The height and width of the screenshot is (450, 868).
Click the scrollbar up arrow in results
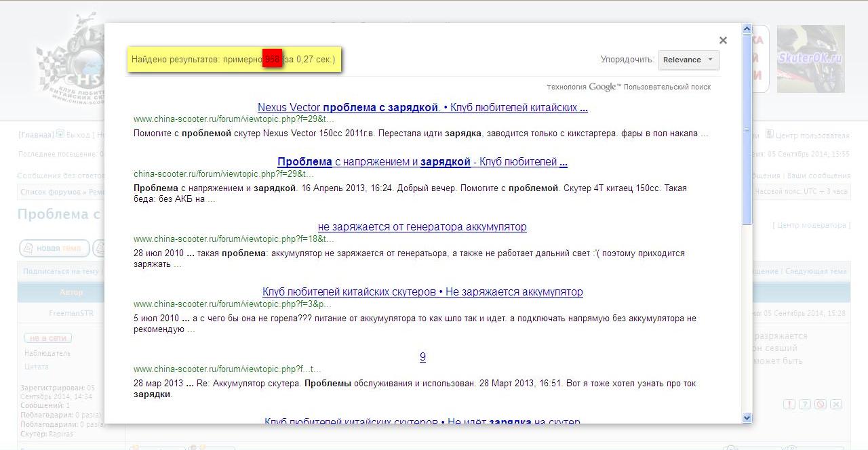click(x=747, y=29)
